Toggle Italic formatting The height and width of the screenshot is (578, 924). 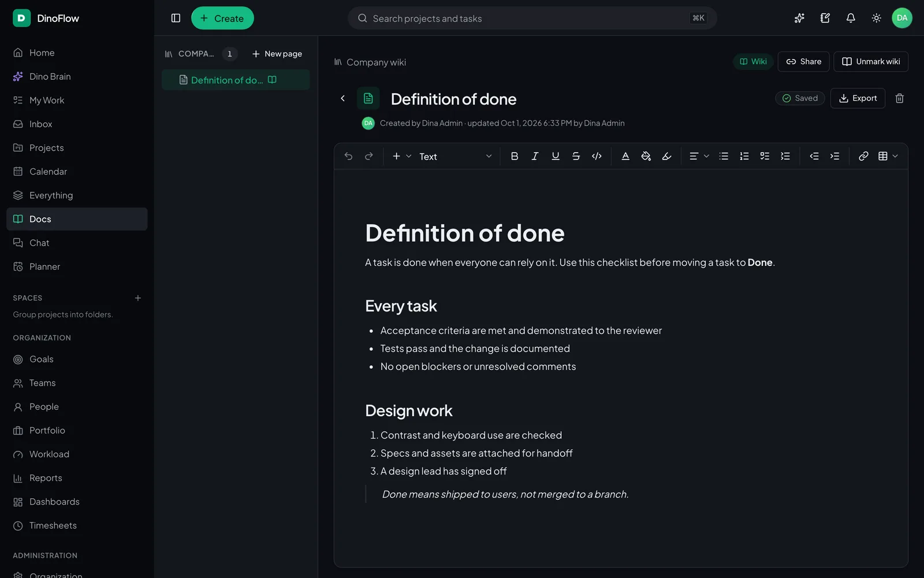point(535,156)
